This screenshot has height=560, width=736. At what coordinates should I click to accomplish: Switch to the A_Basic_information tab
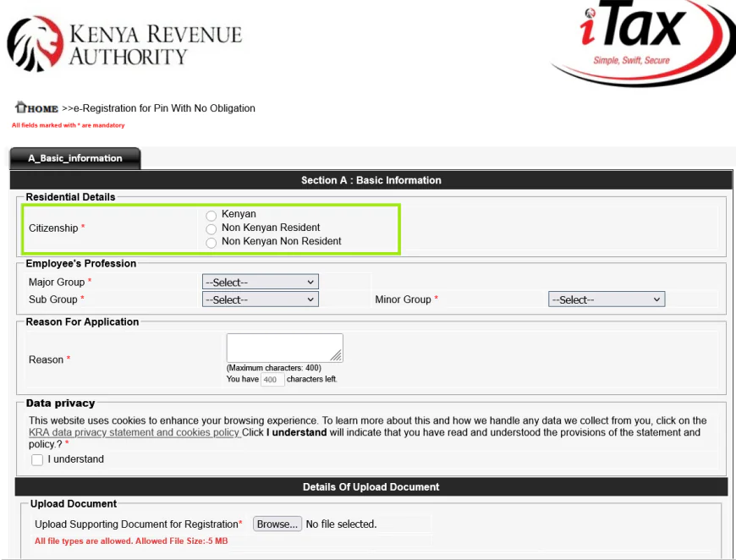click(x=74, y=158)
